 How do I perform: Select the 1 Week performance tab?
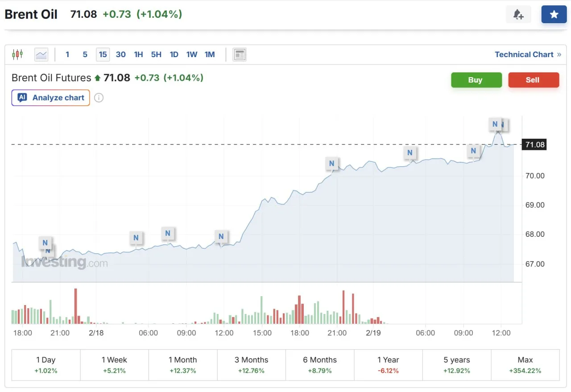[x=114, y=364]
